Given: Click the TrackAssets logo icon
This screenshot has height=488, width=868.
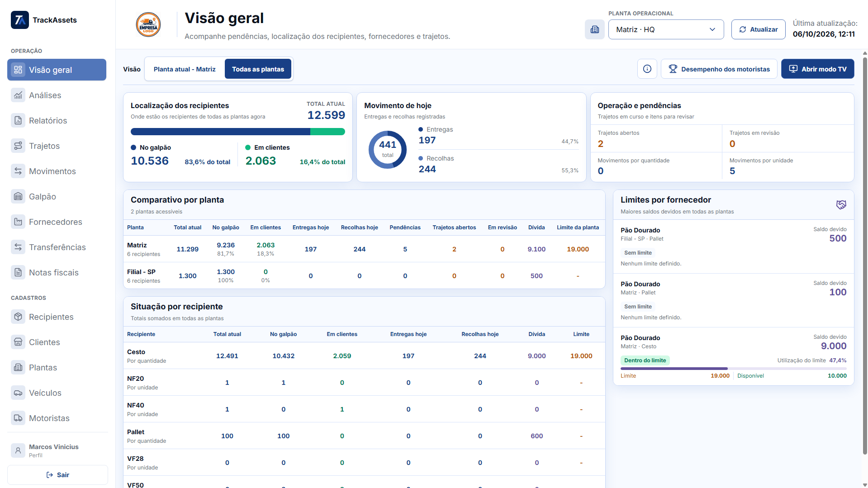Looking at the screenshot, I should [20, 20].
